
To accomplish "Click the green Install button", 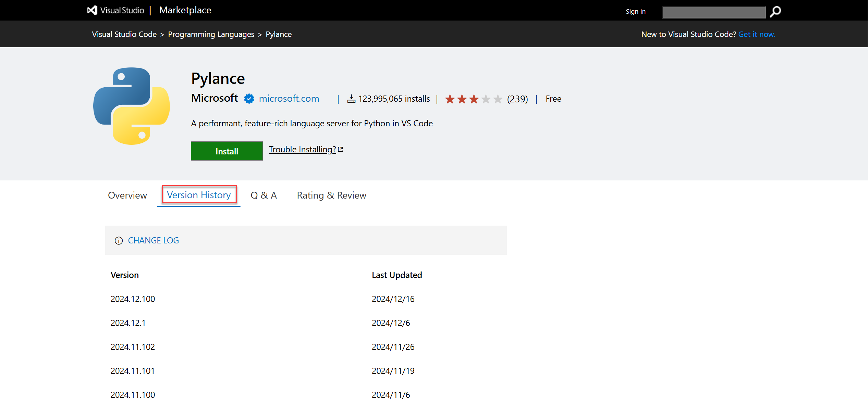I will click(x=227, y=151).
